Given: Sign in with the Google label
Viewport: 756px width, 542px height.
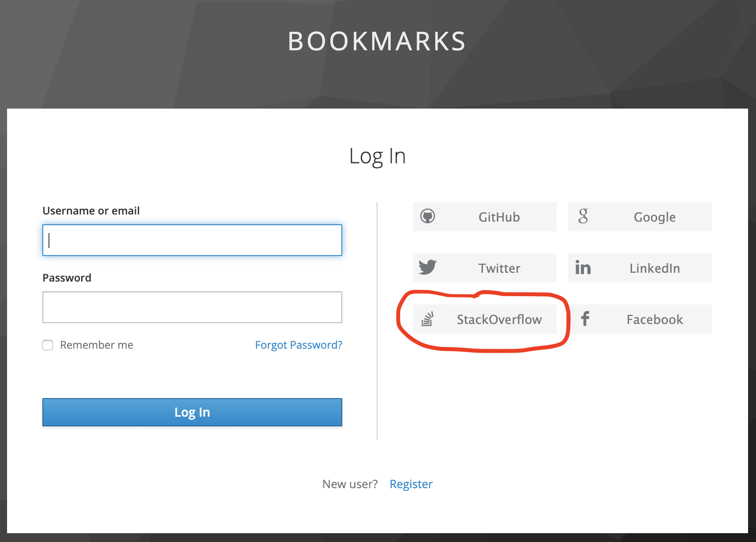Looking at the screenshot, I should coord(655,217).
